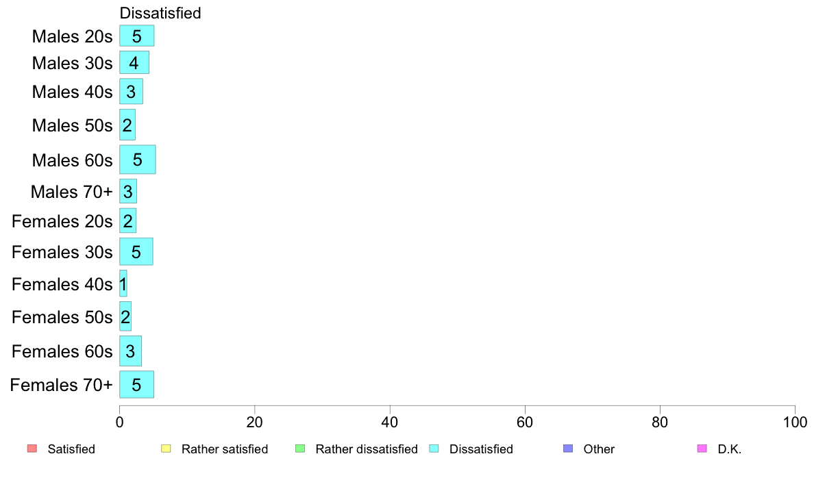
Task: Click the 100 axis tick label
Action: (795, 422)
